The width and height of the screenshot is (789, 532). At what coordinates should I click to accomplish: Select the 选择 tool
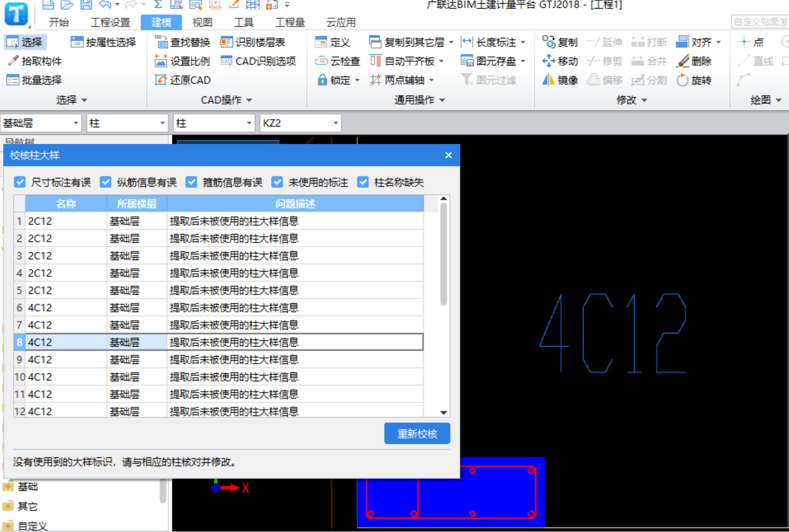(25, 42)
